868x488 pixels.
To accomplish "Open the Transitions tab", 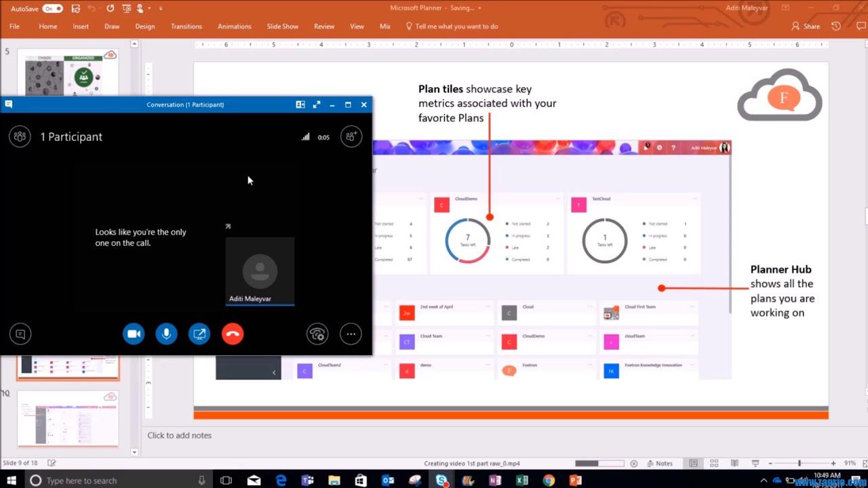I will tap(186, 26).
